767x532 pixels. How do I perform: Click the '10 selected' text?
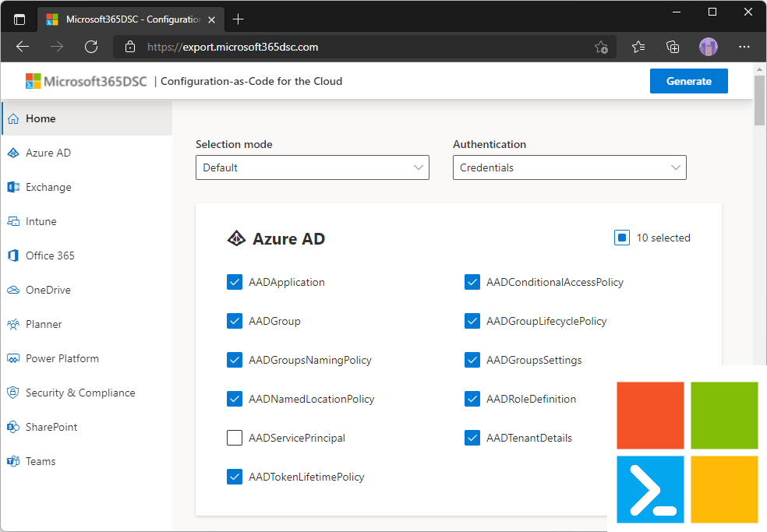pyautogui.click(x=663, y=238)
